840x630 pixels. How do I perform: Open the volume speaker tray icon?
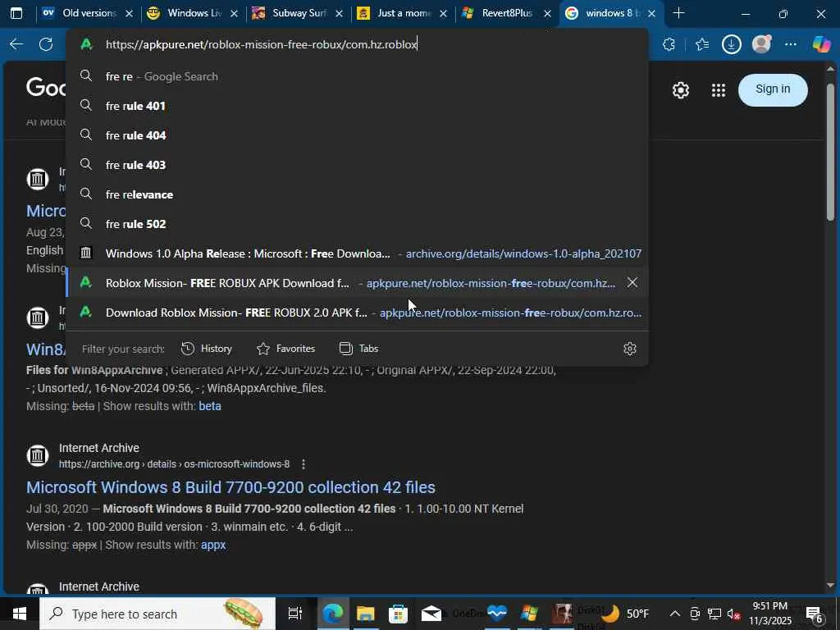(x=733, y=614)
